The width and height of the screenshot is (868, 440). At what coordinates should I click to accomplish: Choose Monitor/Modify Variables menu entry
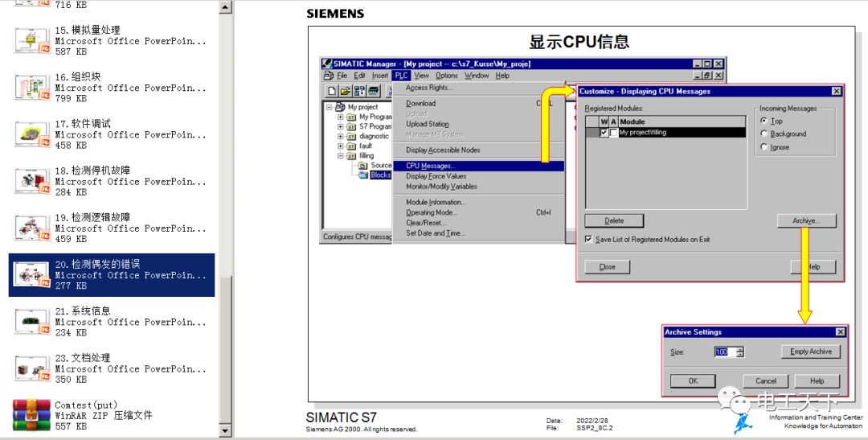click(442, 187)
